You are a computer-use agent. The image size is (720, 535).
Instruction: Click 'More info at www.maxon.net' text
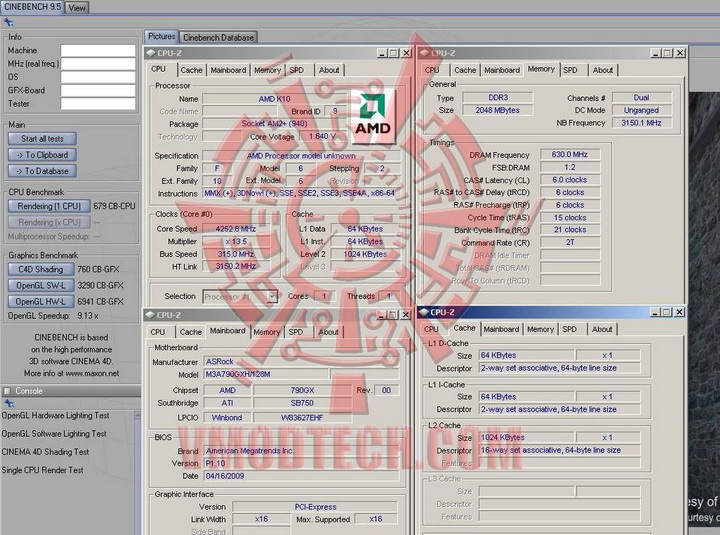click(71, 373)
